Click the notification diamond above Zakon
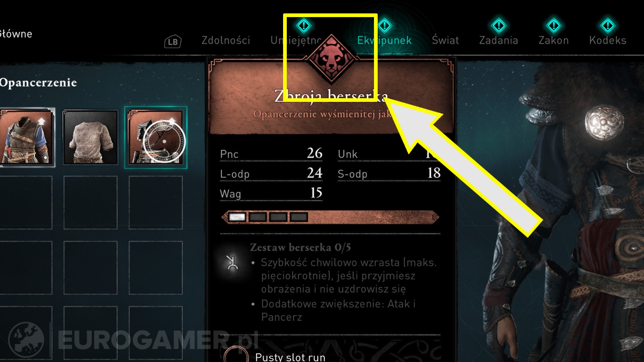The width and height of the screenshot is (644, 362). coord(553,25)
